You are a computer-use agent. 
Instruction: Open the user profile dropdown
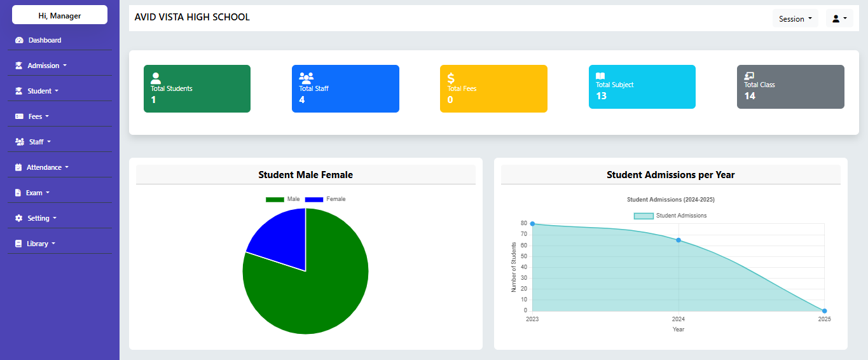tap(839, 19)
